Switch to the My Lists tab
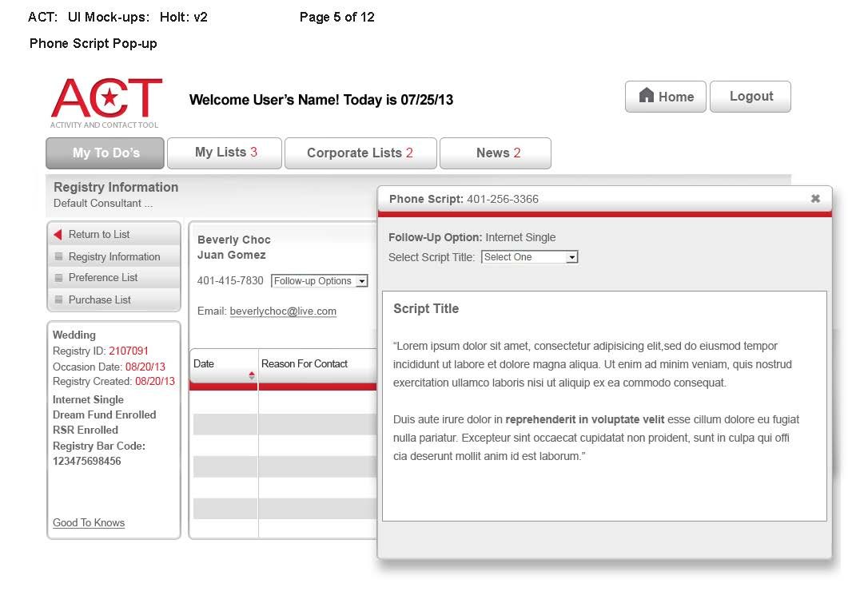868x599 pixels. click(x=226, y=153)
